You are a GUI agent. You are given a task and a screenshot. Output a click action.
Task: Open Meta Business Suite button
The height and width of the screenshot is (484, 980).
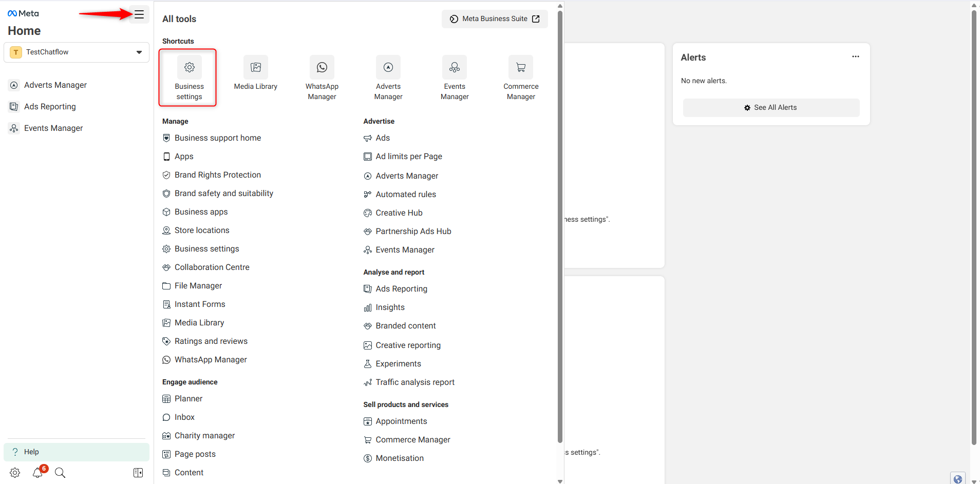click(x=495, y=19)
